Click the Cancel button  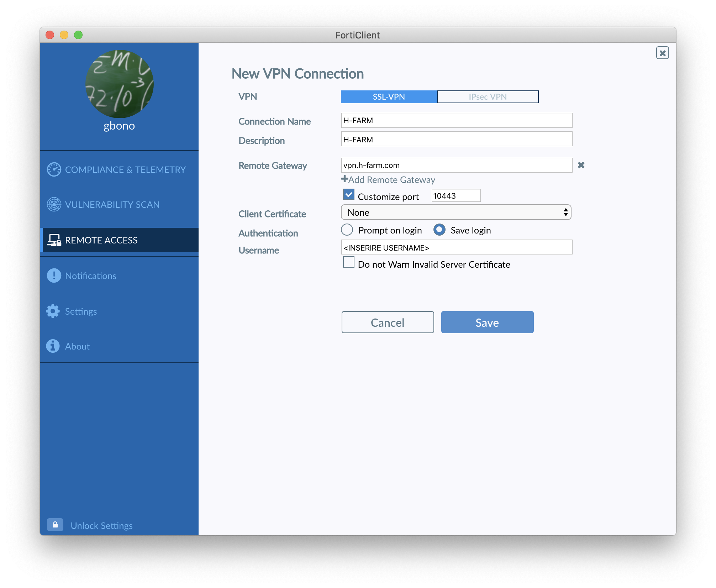tap(388, 322)
